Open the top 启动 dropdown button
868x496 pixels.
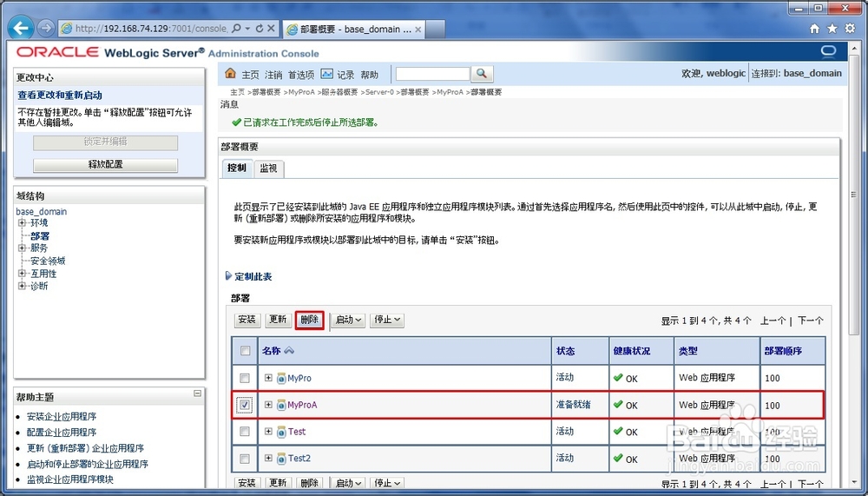pos(348,320)
